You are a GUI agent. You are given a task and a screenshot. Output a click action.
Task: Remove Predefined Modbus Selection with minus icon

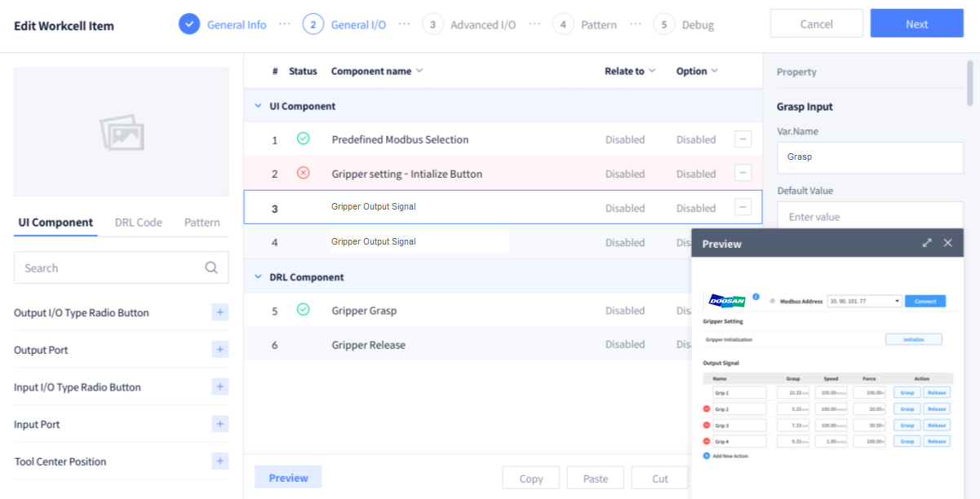point(743,139)
